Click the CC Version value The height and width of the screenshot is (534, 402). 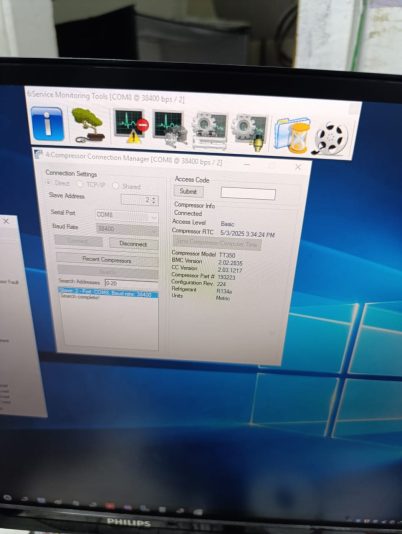(230, 270)
